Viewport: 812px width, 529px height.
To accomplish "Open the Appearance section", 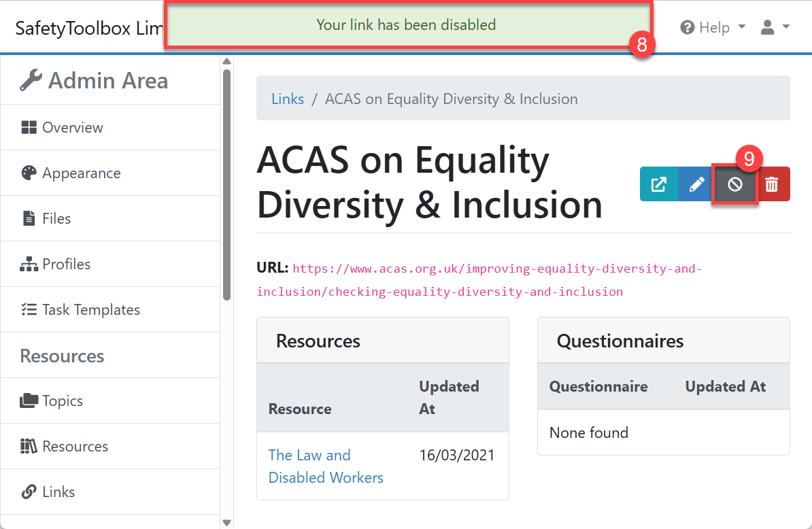I will click(x=110, y=173).
